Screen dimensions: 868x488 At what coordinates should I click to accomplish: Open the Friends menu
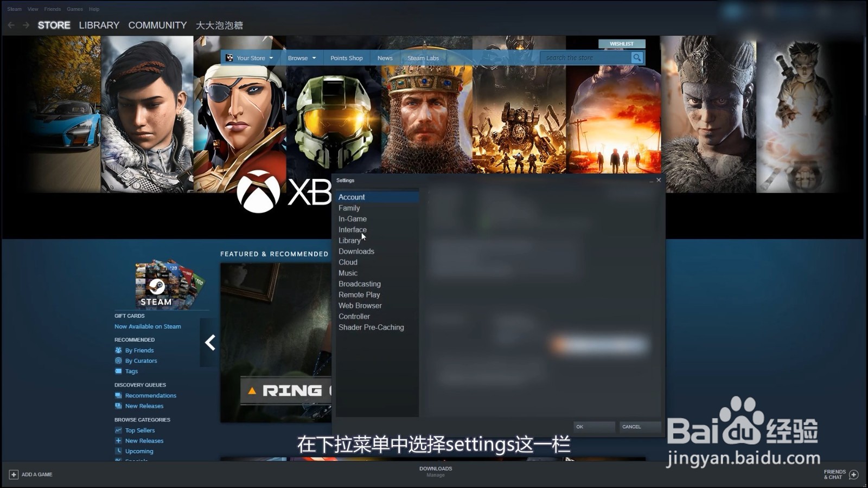[x=53, y=9]
